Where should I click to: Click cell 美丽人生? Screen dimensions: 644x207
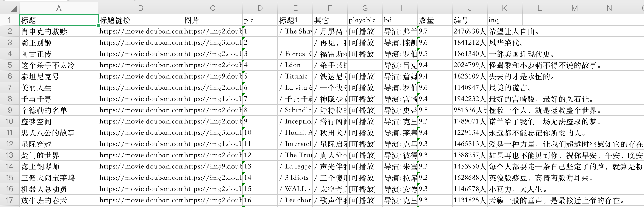[59, 88]
